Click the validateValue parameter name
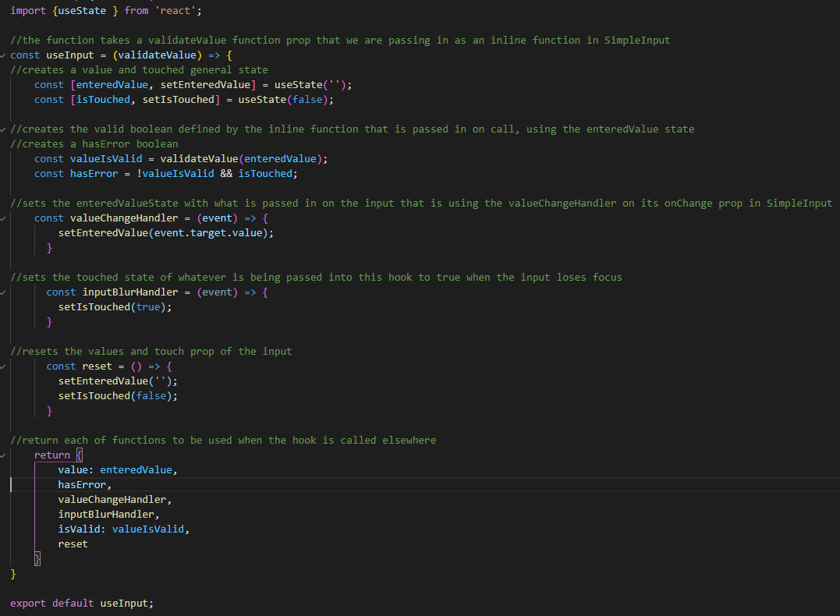Screen dimensions: 840x616 (x=156, y=55)
